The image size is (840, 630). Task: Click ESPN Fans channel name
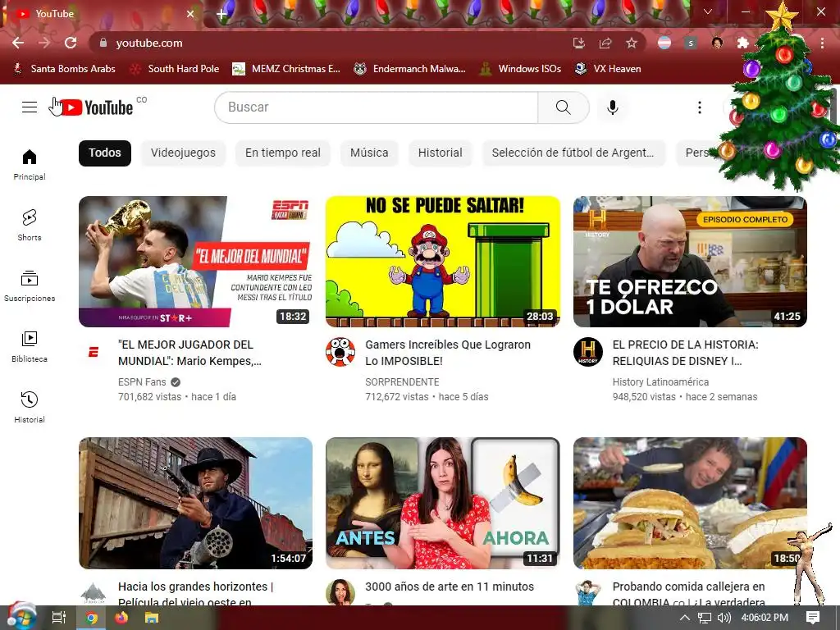142,382
